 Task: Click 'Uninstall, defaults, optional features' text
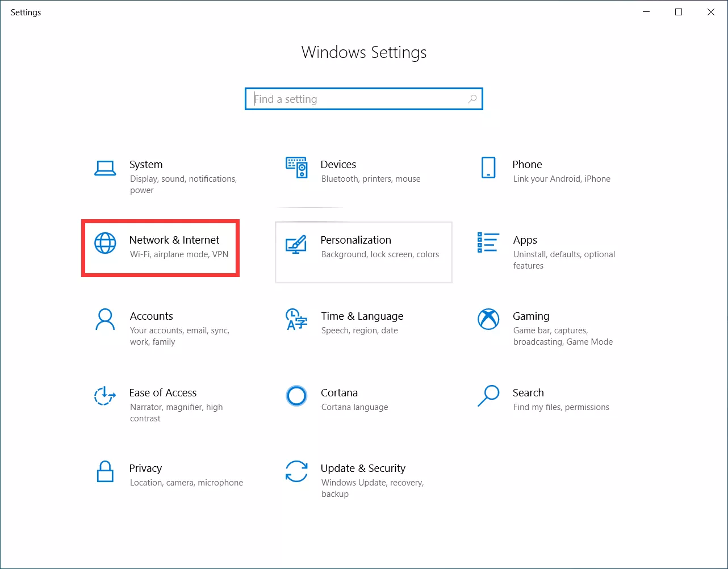[564, 260]
